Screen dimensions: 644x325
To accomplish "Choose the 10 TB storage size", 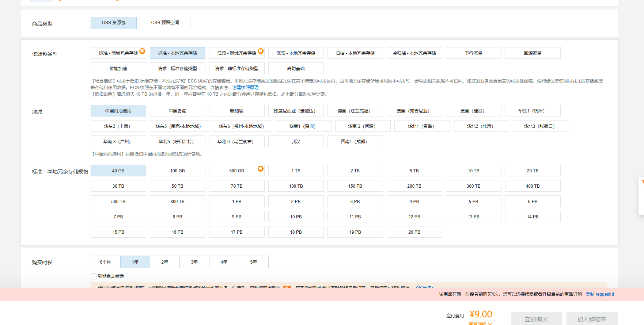I will click(474, 171).
